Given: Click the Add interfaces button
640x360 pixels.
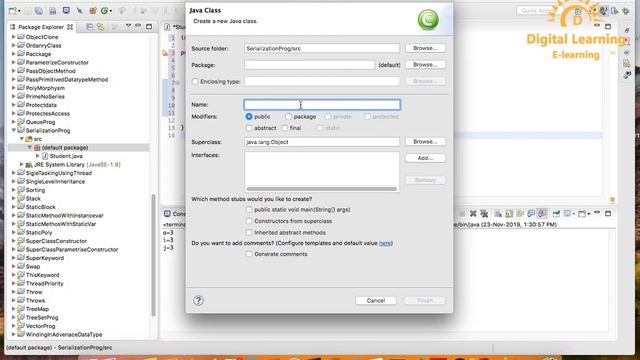Looking at the screenshot, I should (425, 158).
